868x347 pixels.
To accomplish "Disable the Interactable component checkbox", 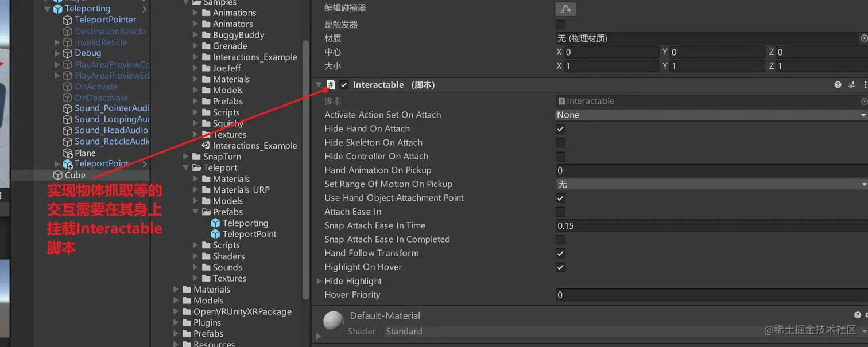I will click(x=344, y=85).
